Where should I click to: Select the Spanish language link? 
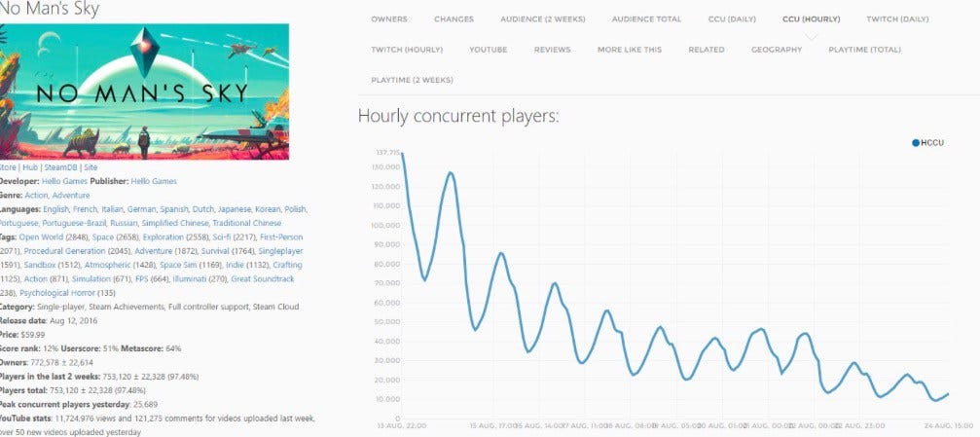174,209
